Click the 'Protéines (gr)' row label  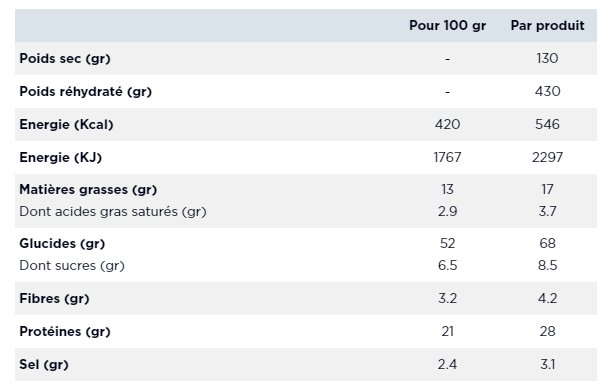tap(65, 332)
